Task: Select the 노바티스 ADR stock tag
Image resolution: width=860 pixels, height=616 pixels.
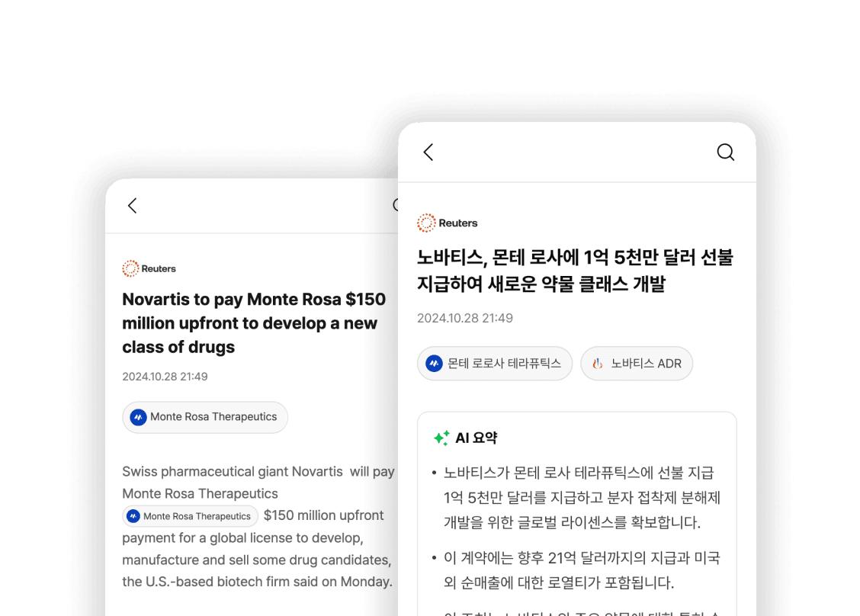Action: click(637, 364)
